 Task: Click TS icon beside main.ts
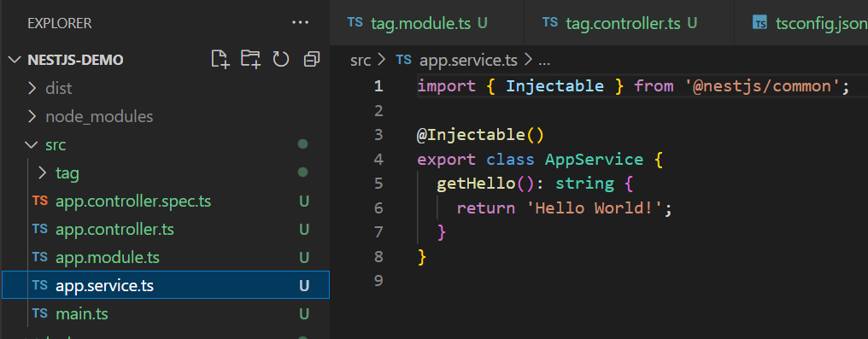point(40,313)
